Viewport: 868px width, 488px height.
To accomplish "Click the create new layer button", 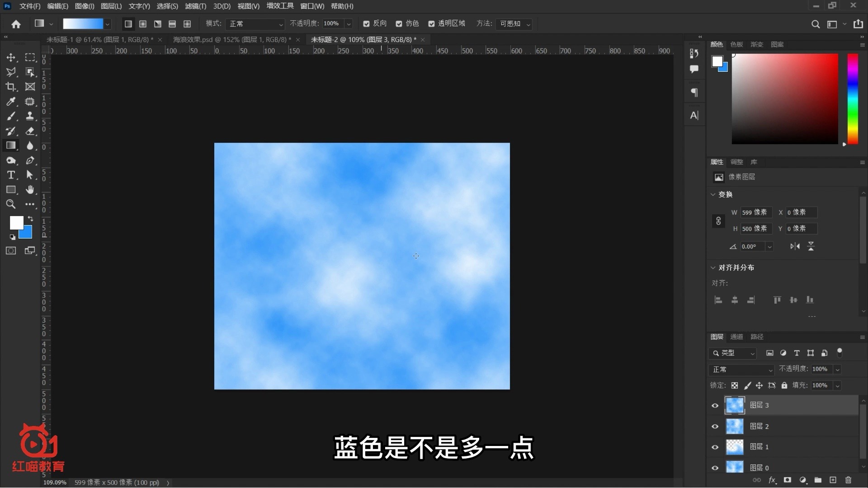I will [833, 480].
